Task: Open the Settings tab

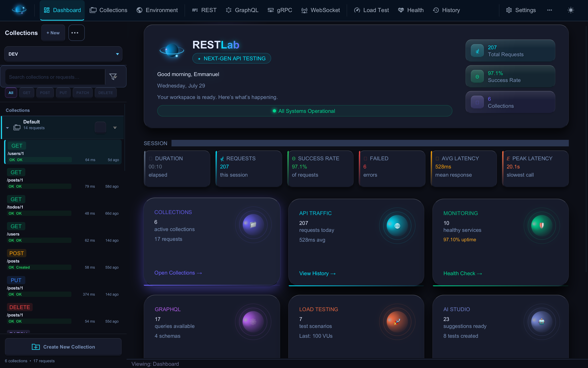Action: click(521, 10)
